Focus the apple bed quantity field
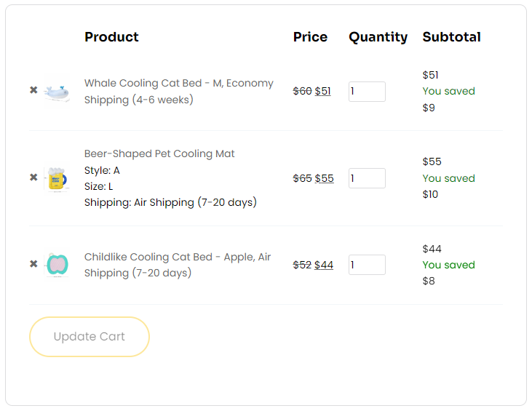This screenshot has height=411, width=532. coord(367,265)
